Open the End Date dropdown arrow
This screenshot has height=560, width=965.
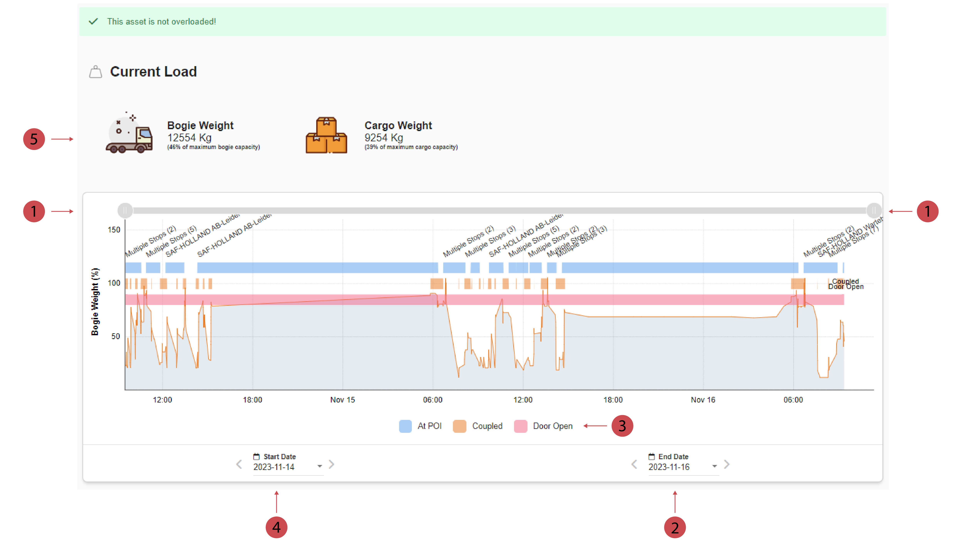point(715,466)
